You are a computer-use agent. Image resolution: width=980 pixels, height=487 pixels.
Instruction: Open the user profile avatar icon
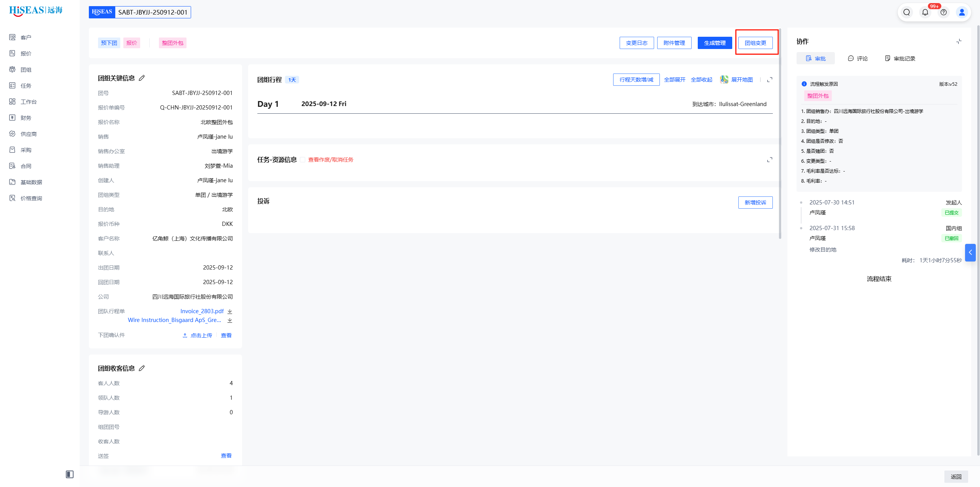[962, 12]
